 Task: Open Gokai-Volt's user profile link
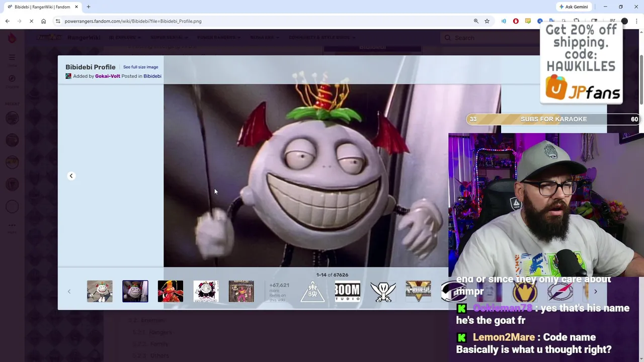pyautogui.click(x=108, y=76)
